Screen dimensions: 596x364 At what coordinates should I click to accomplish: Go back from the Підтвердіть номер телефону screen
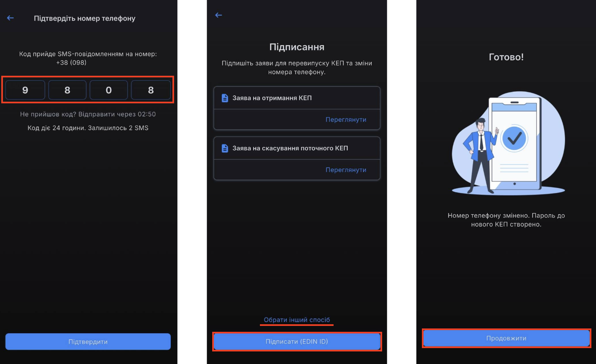pos(10,18)
